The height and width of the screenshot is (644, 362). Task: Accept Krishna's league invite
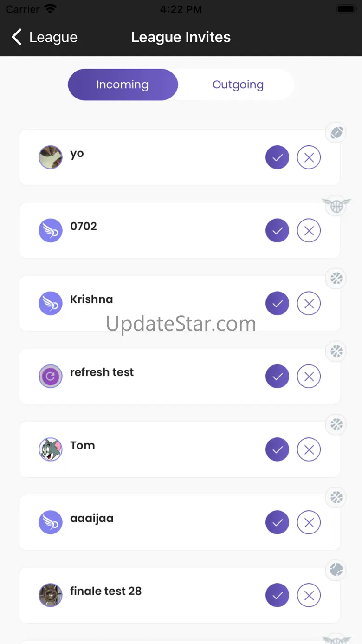coord(277,303)
